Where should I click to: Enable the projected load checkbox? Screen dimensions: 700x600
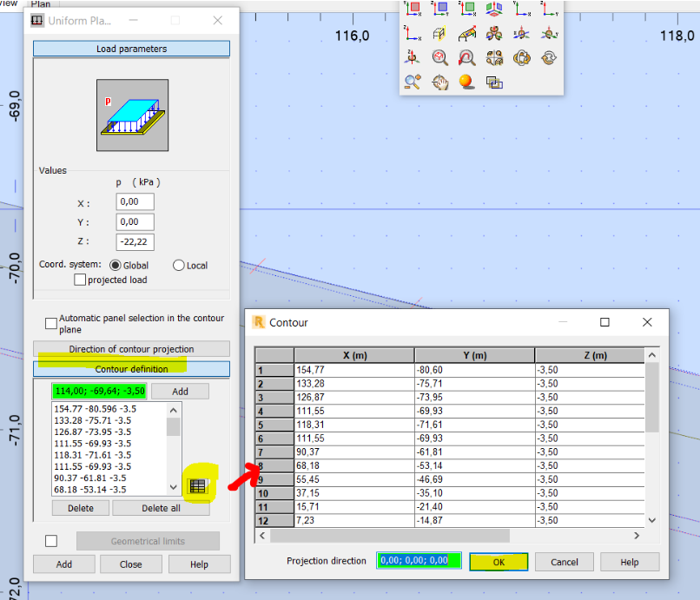click(80, 279)
